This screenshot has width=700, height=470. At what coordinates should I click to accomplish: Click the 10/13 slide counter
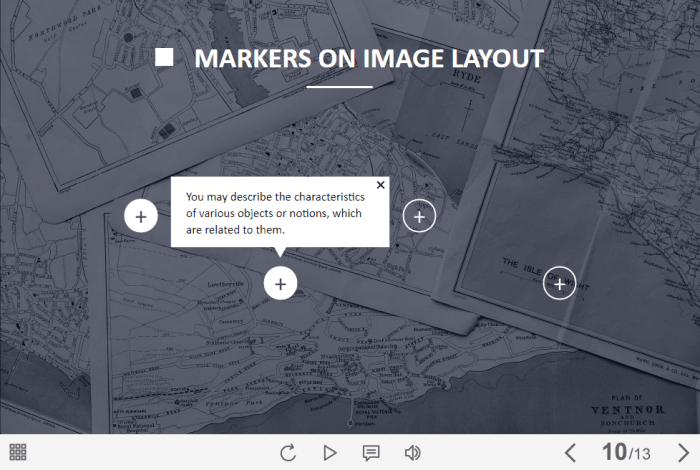[627, 453]
